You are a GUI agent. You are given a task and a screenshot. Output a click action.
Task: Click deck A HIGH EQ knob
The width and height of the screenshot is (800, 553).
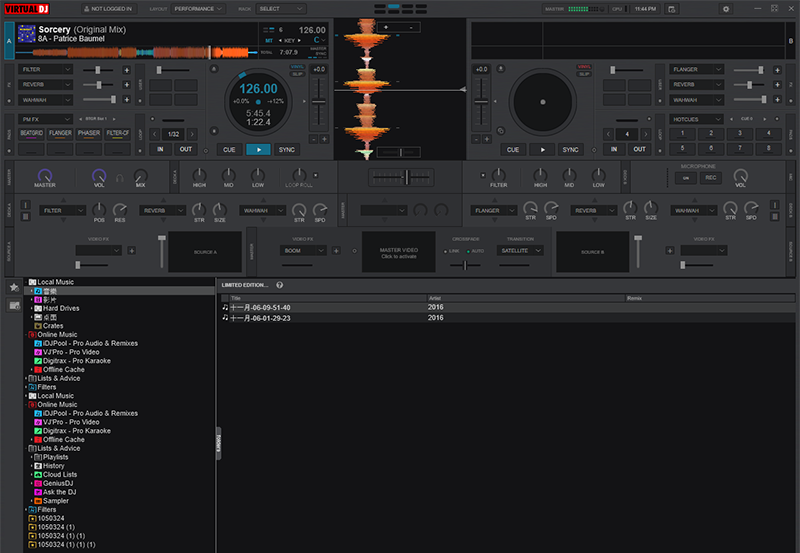199,175
